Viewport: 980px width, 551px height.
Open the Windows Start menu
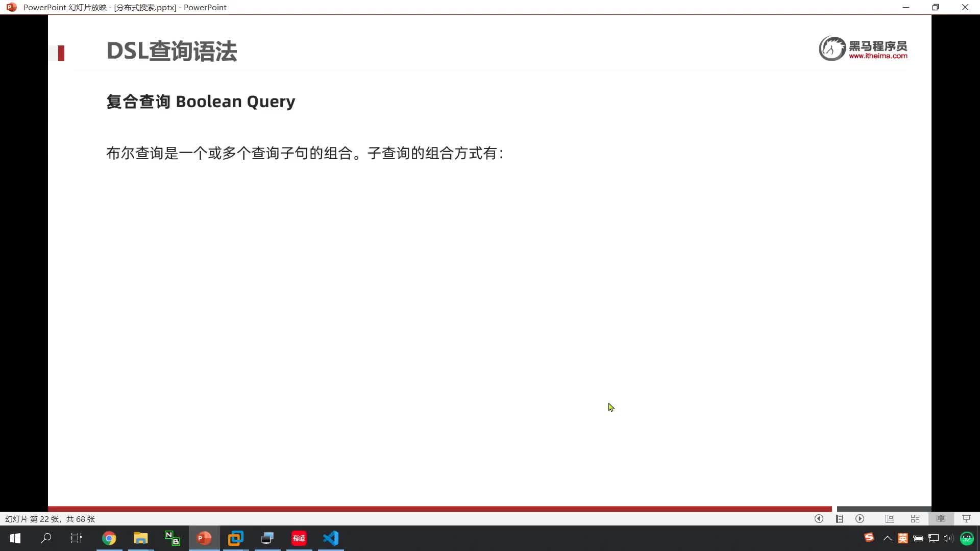tap(15, 538)
